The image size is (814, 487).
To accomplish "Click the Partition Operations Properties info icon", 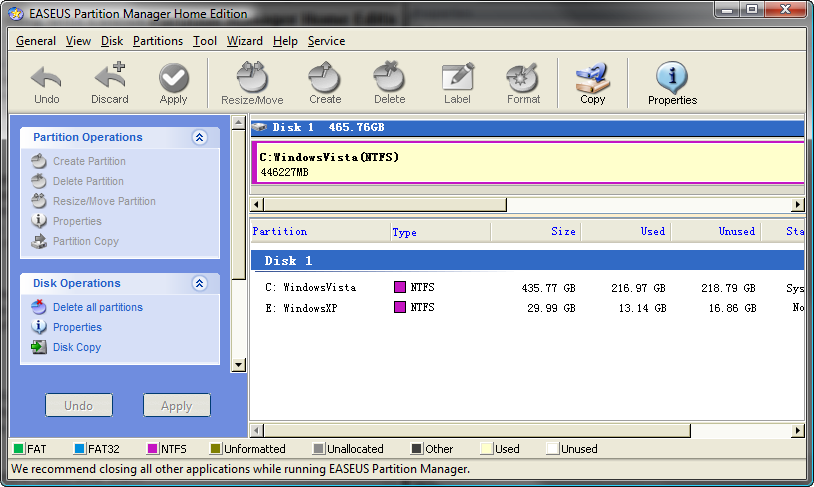I will coord(39,221).
